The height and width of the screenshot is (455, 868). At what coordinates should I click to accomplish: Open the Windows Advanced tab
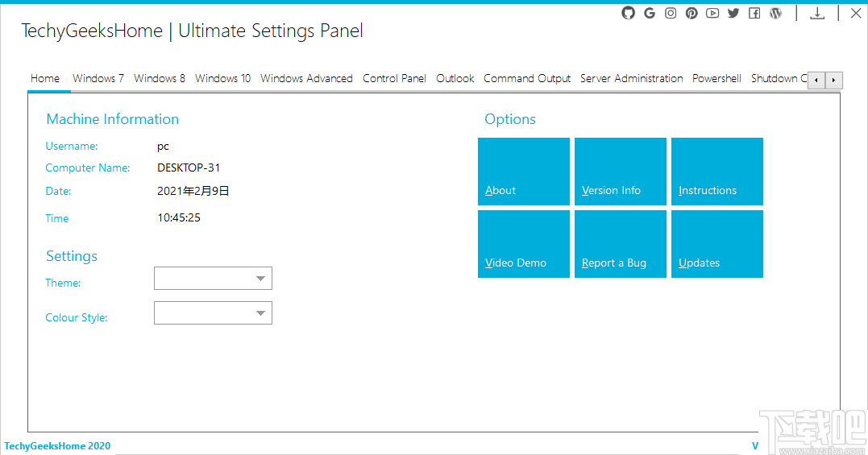[x=307, y=78]
